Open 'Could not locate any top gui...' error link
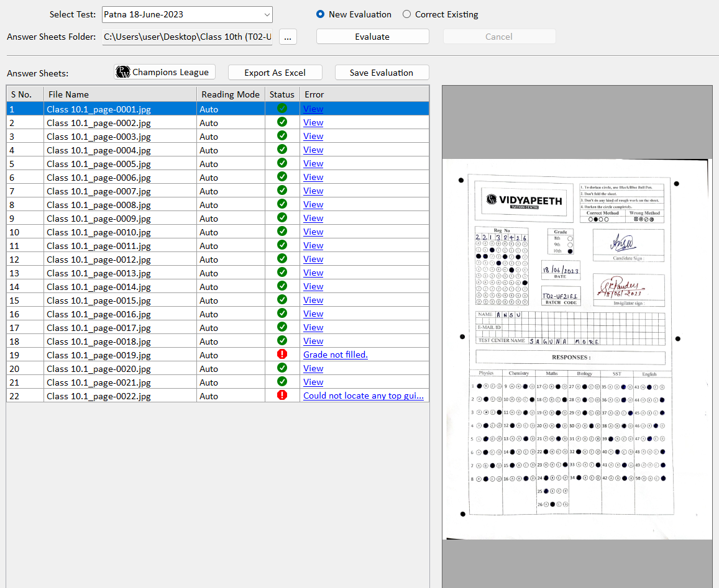This screenshot has width=719, height=588. click(364, 396)
